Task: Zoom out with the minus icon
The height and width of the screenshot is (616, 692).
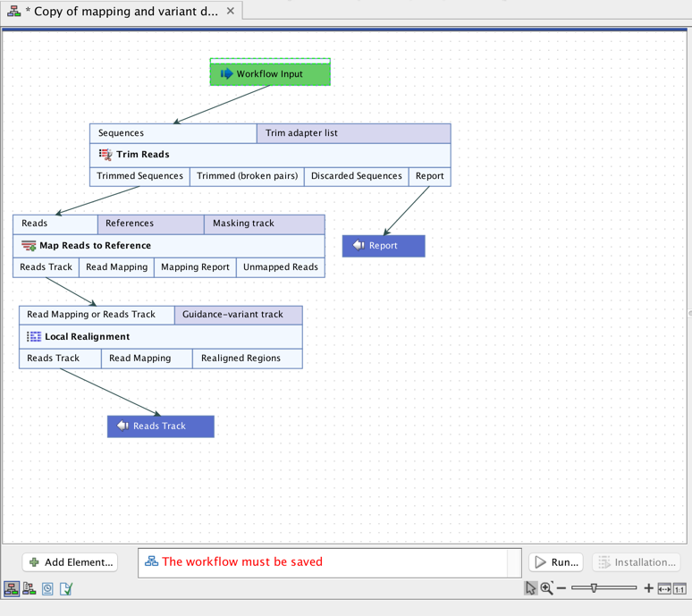Action: point(561,588)
